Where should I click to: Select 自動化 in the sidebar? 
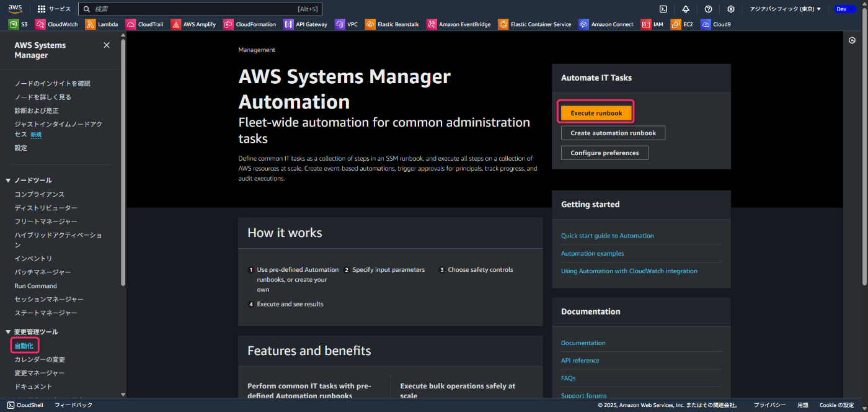point(24,346)
